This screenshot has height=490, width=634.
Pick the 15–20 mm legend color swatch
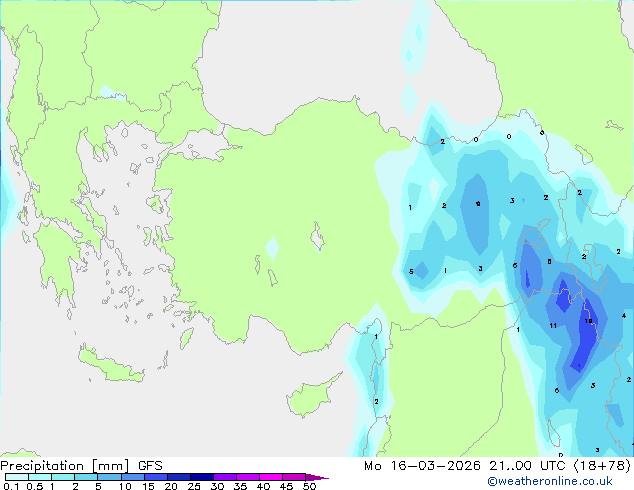coord(155,477)
